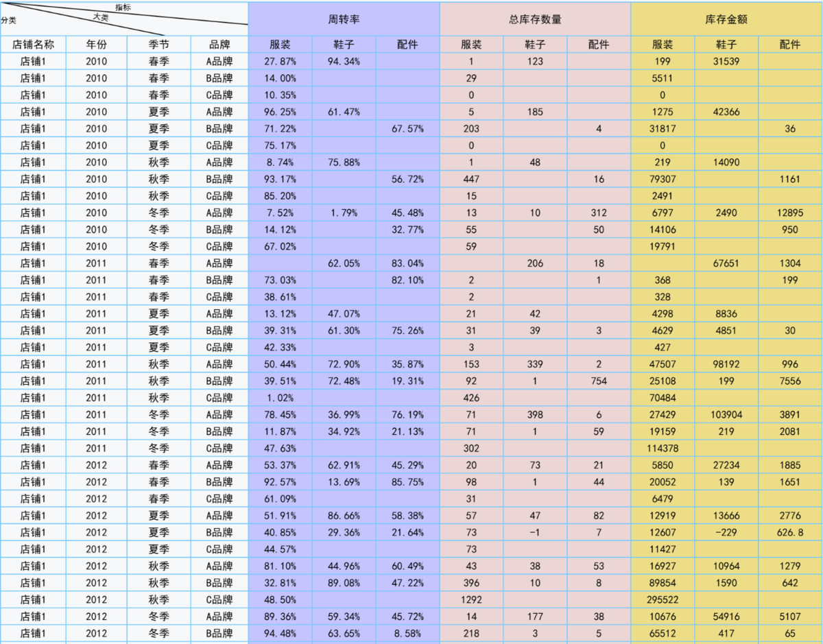Select the cell showing 5511
This screenshot has height=644, width=823.
click(663, 78)
